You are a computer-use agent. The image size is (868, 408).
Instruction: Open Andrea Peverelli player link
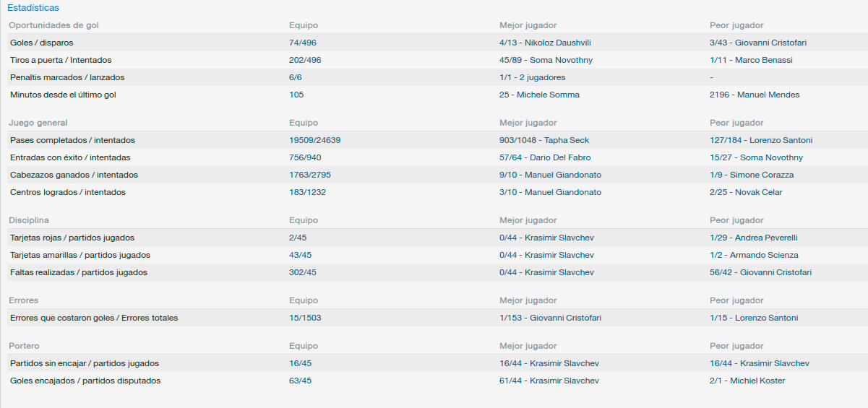click(766, 238)
